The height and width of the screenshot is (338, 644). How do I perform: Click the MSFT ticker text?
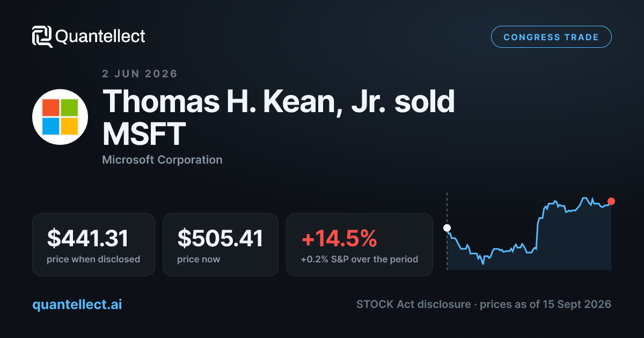[144, 134]
